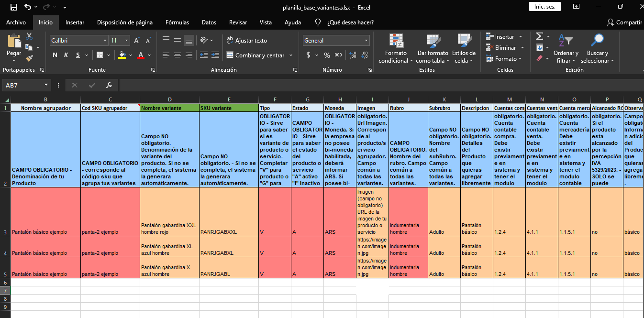Viewport: 644px width, 318px height.
Task: Click the cell borders icon
Action: (x=100, y=55)
